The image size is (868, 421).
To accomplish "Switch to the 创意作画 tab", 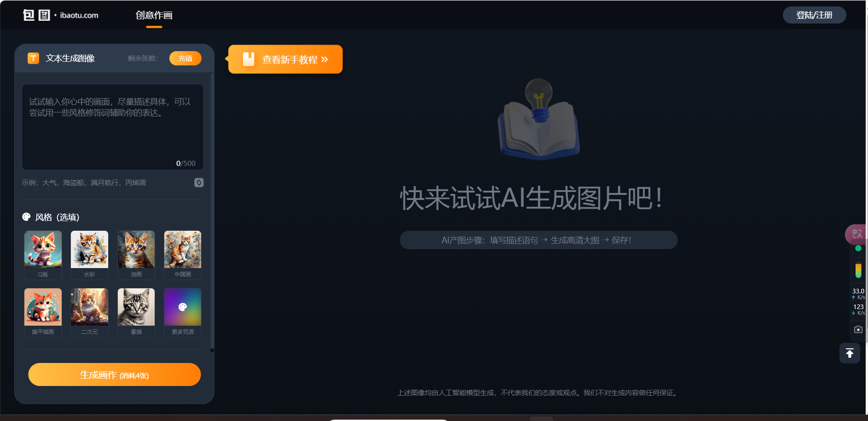I will (154, 15).
